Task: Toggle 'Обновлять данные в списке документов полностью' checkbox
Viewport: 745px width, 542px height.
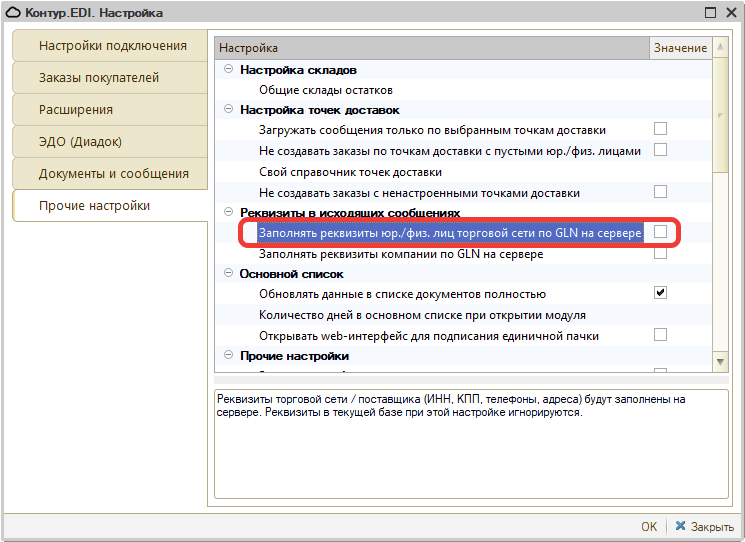Action: 660,293
